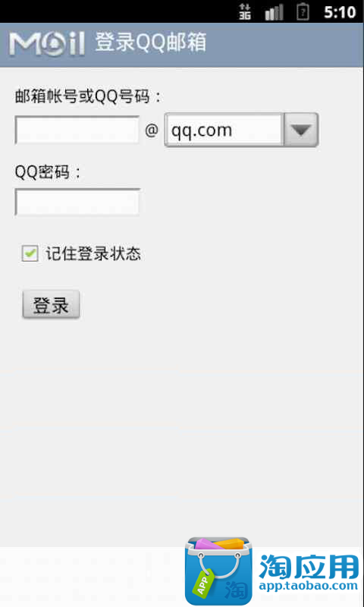
Task: Open the domain dropdown arrow
Action: pos(301,130)
